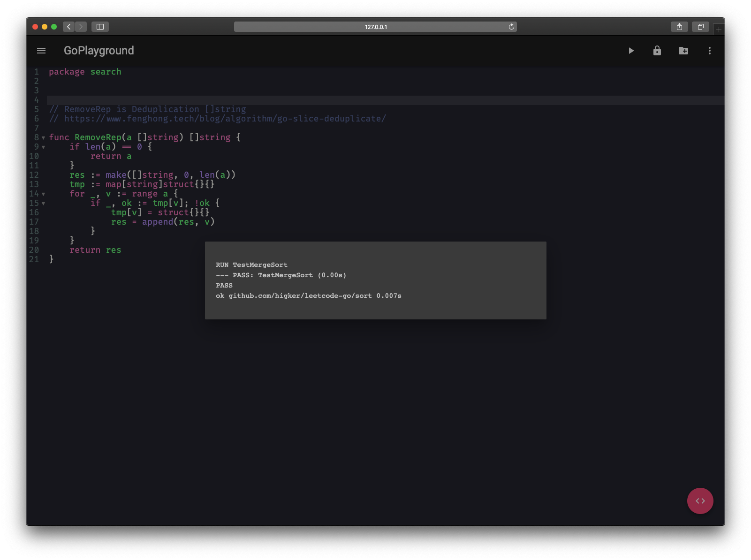This screenshot has height=560, width=751.
Task: Show all tabs with the tab overview icon
Action: (700, 27)
